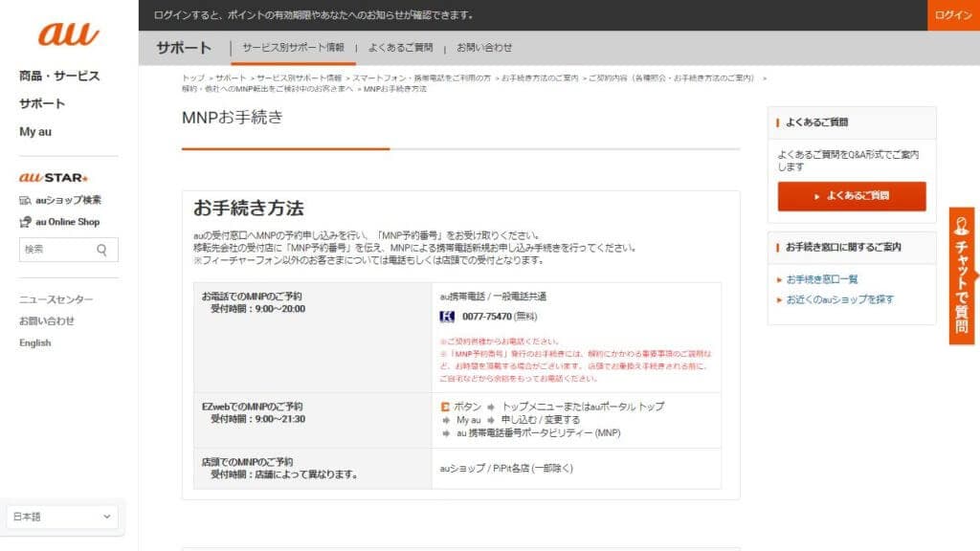Click the auショップ / PiPit各店 text
The width and height of the screenshot is (980, 551).
[x=506, y=469]
